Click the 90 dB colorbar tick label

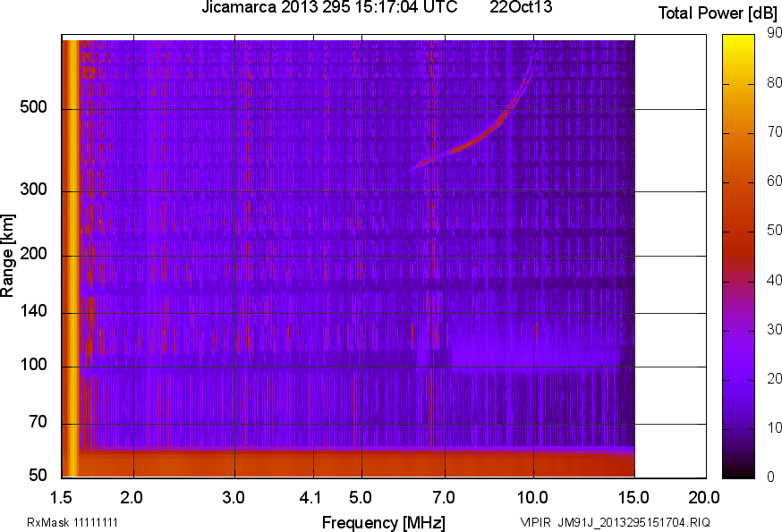click(774, 33)
